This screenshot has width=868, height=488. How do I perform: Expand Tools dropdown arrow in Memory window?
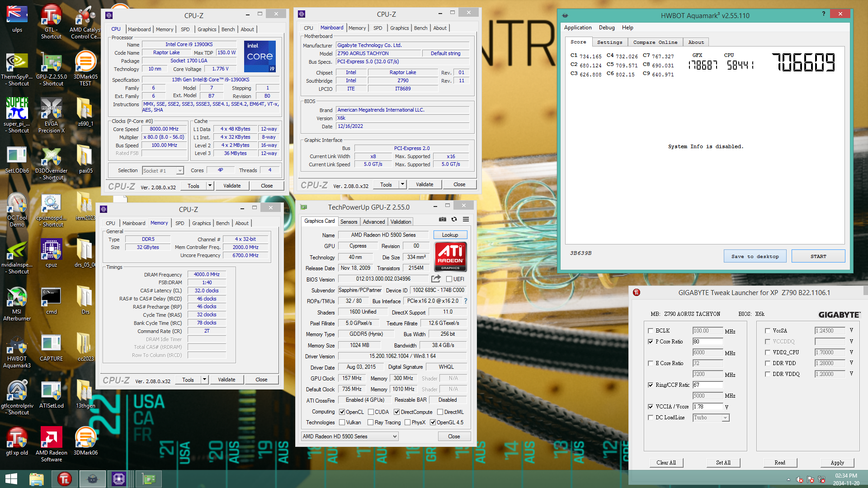pyautogui.click(x=204, y=380)
